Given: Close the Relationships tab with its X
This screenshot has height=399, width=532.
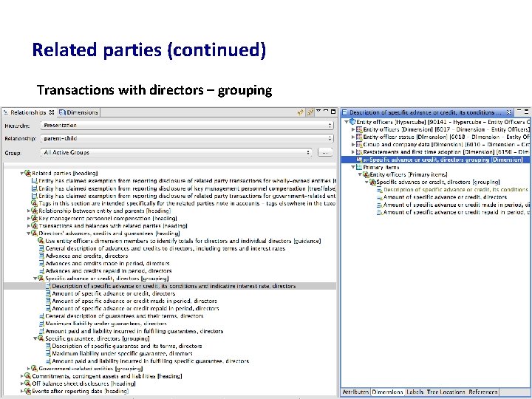Looking at the screenshot, I should pyautogui.click(x=52, y=112).
